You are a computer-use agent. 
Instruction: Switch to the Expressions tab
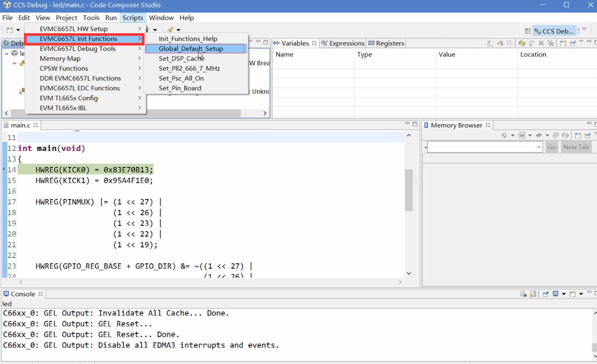346,43
